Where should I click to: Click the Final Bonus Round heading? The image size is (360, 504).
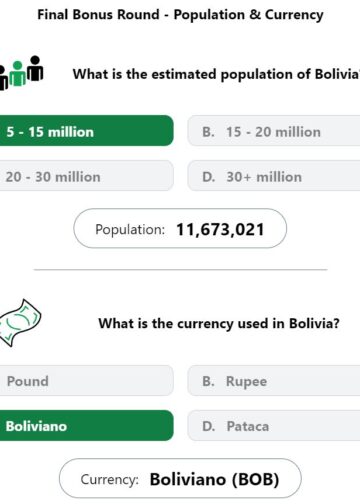tap(180, 15)
